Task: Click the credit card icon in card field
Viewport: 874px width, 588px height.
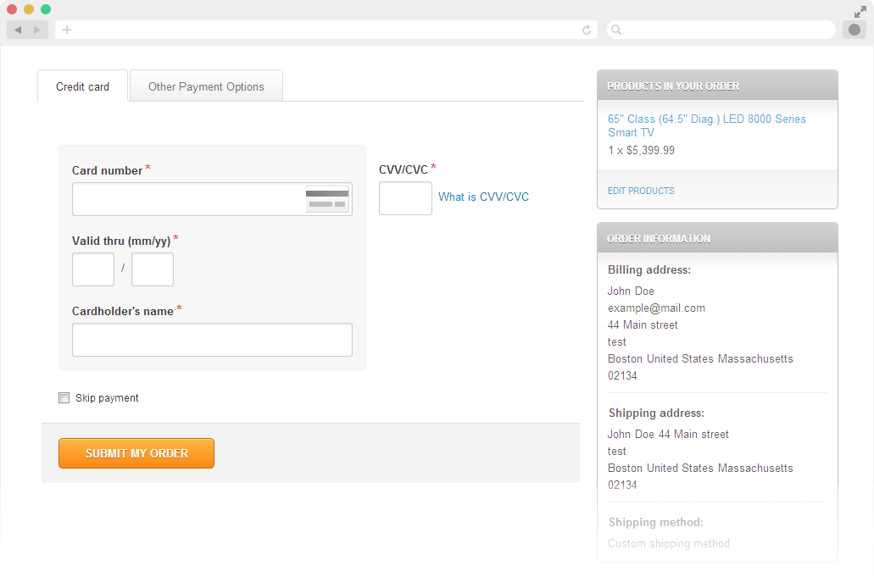Action: click(326, 199)
